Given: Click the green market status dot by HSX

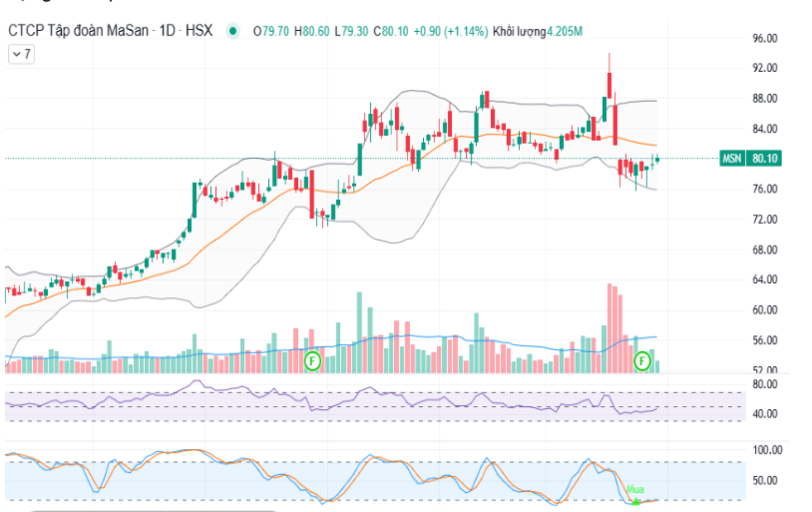Looking at the screenshot, I should pos(233,32).
